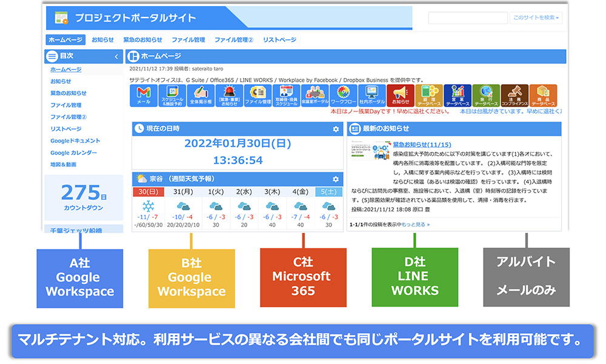This screenshot has height=364, width=606.
Task: Open 緊急のお知らせ in the sidebar
Action: 68,93
